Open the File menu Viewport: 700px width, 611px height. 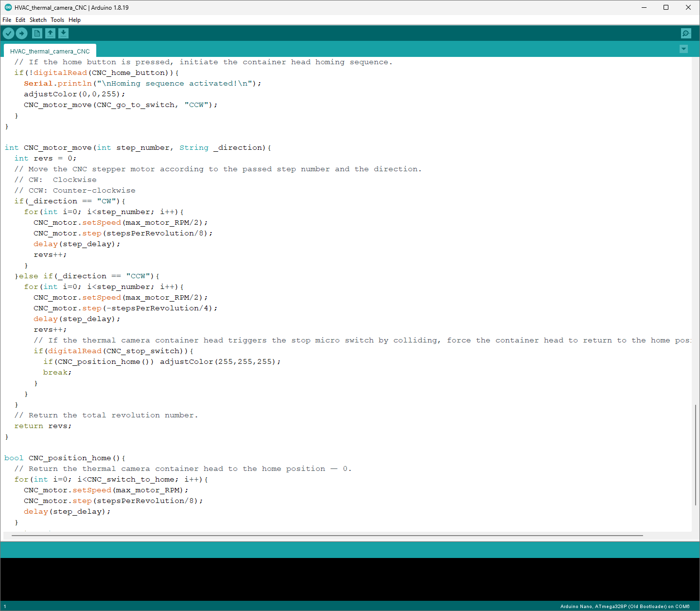point(7,20)
